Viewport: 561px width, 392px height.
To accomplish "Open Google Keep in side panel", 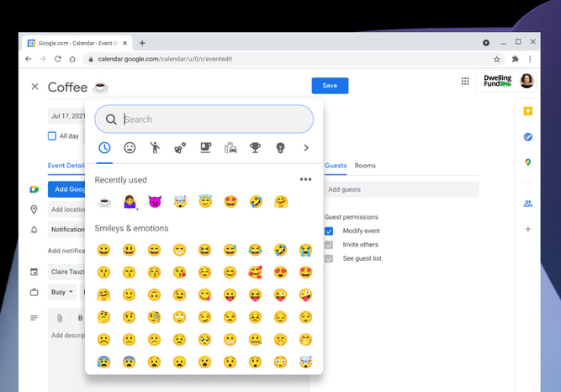I will click(527, 111).
